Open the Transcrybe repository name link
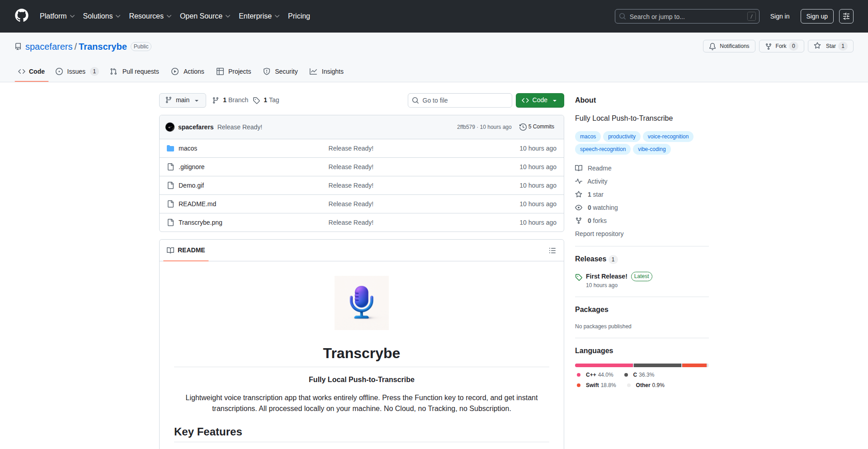 (103, 47)
